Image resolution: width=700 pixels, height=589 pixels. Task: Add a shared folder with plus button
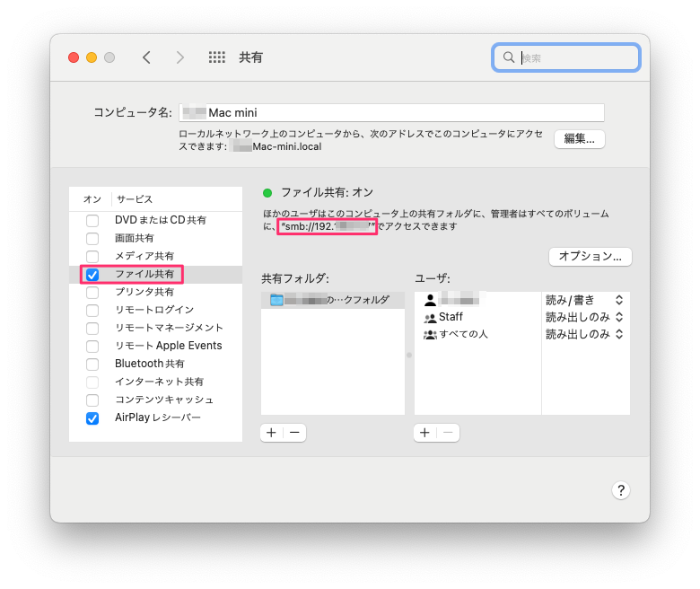click(x=271, y=432)
